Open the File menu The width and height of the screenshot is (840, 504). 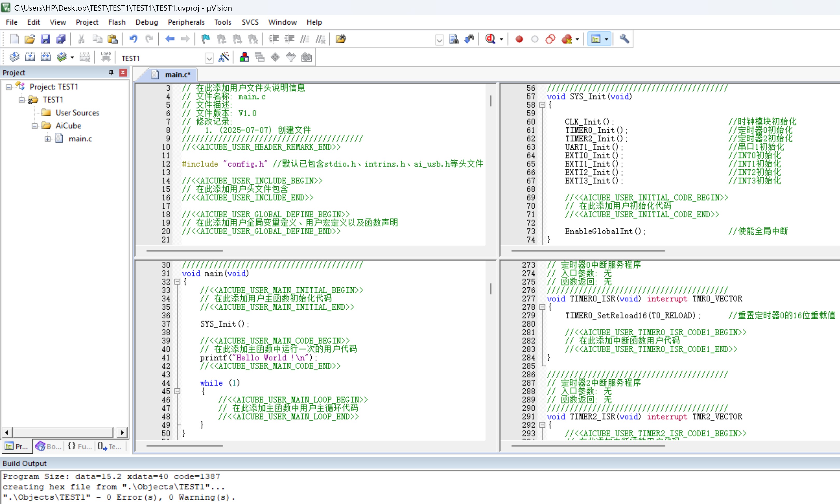click(x=12, y=22)
